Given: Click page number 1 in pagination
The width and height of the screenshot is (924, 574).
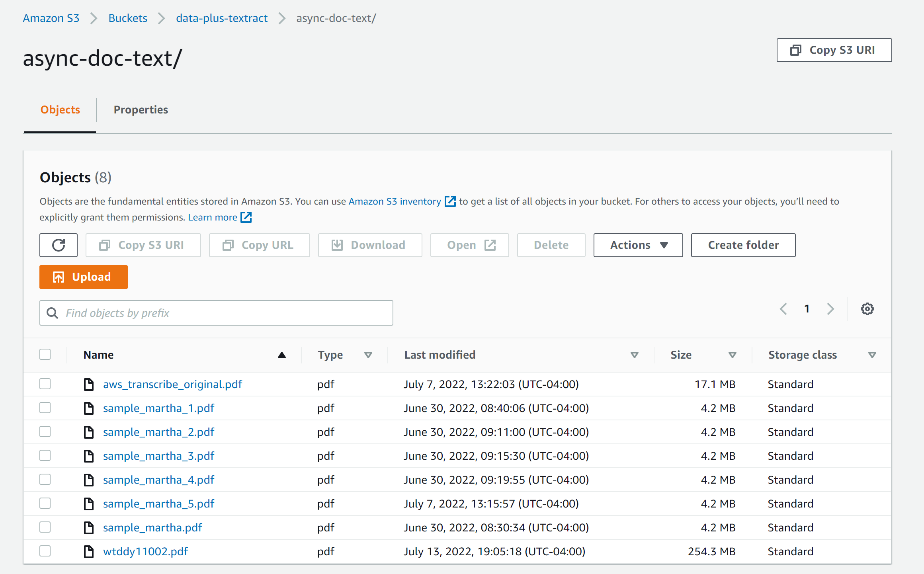Looking at the screenshot, I should point(807,309).
